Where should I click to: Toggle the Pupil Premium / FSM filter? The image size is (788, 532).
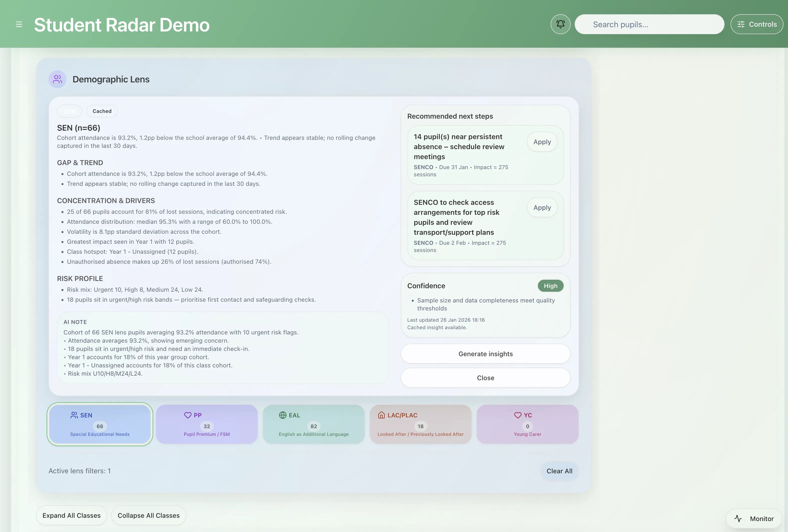pos(206,424)
